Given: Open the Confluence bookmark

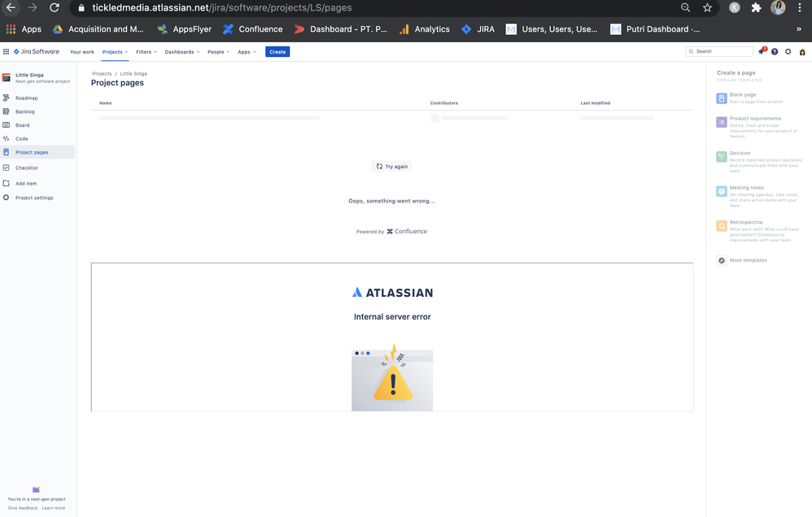Looking at the screenshot, I should point(253,29).
